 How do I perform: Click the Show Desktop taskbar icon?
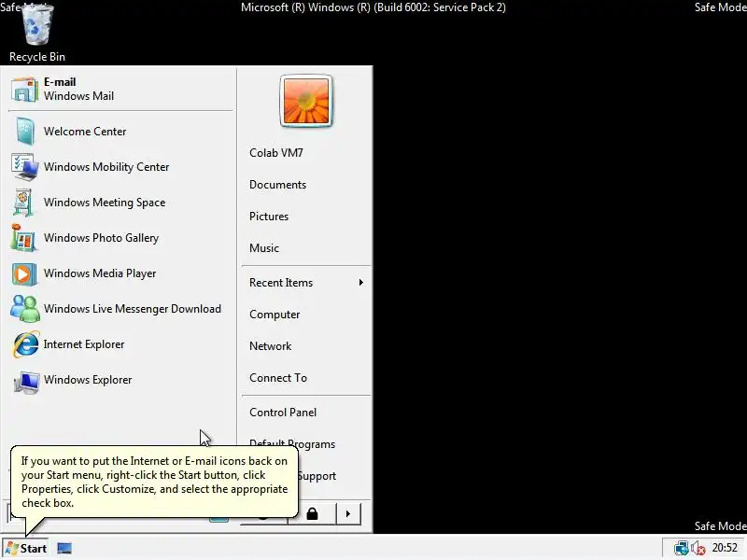pos(64,549)
